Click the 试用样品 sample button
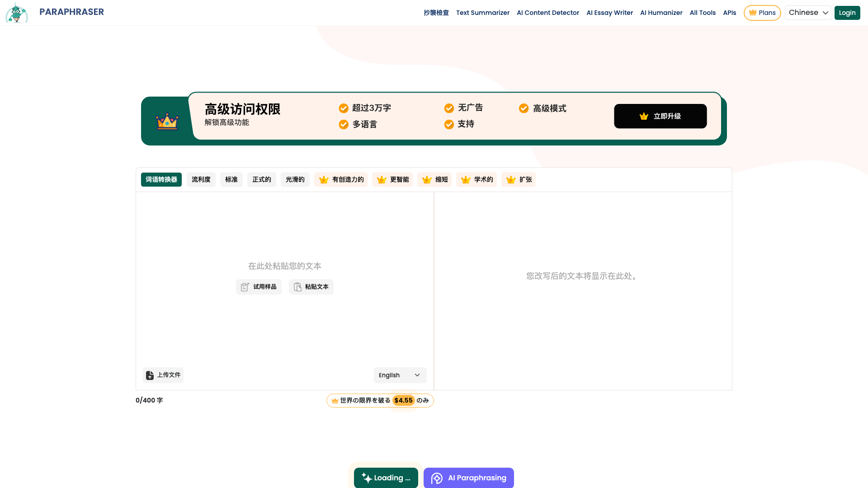 coord(259,287)
